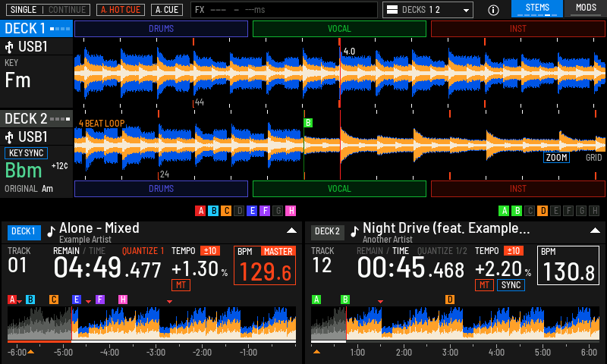The height and width of the screenshot is (364, 607).
Task: Select waveform ZOOM mode
Action: click(x=556, y=158)
